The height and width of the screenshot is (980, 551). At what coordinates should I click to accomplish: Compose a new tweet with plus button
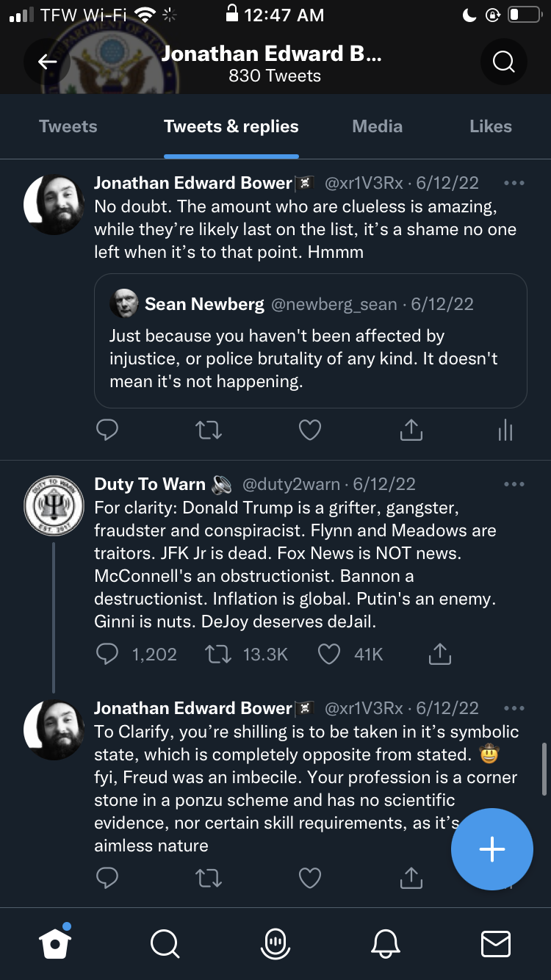coord(491,849)
